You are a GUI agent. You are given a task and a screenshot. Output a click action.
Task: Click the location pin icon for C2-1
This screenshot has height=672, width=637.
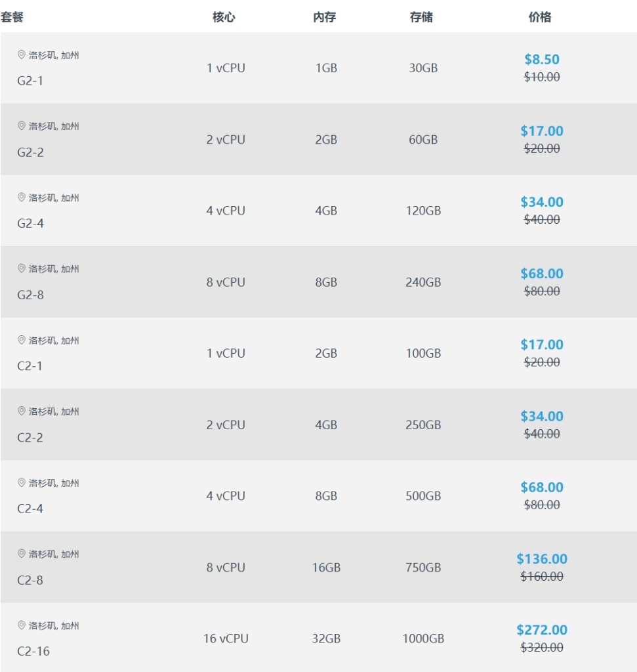pyautogui.click(x=21, y=340)
